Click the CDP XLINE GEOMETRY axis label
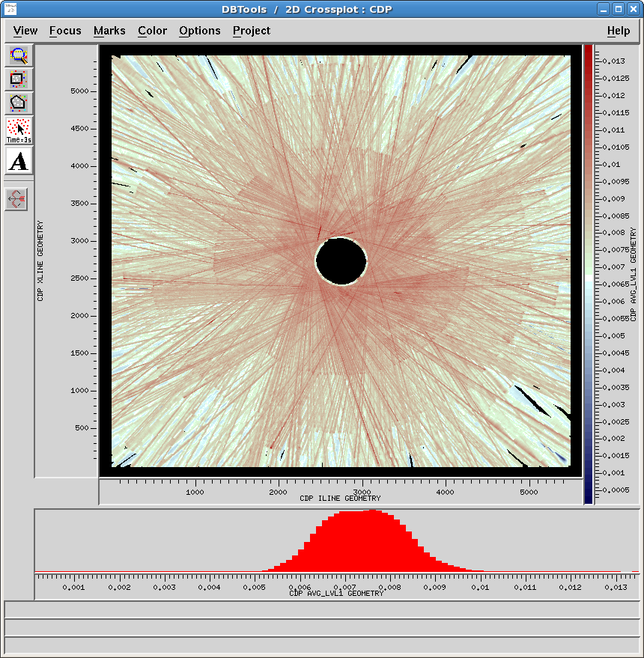The image size is (644, 658). (40, 261)
